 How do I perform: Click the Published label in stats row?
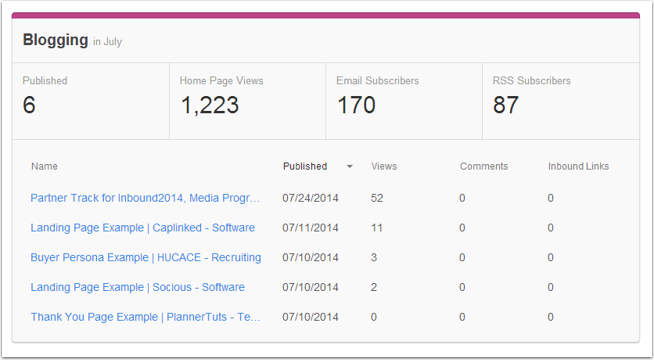45,81
